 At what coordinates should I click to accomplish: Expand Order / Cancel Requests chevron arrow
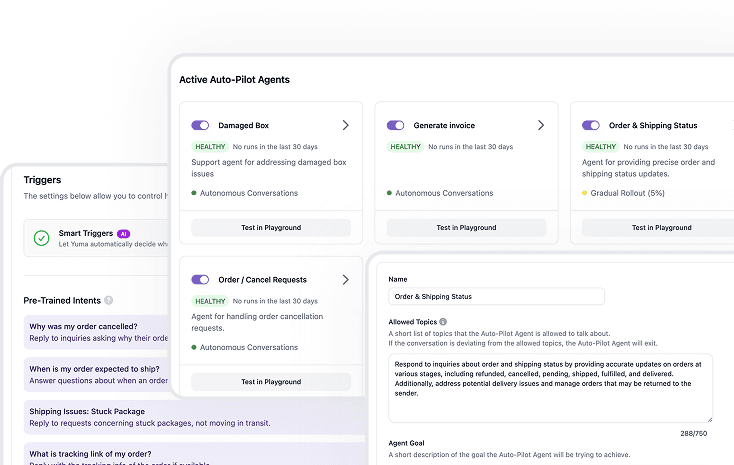click(x=346, y=280)
